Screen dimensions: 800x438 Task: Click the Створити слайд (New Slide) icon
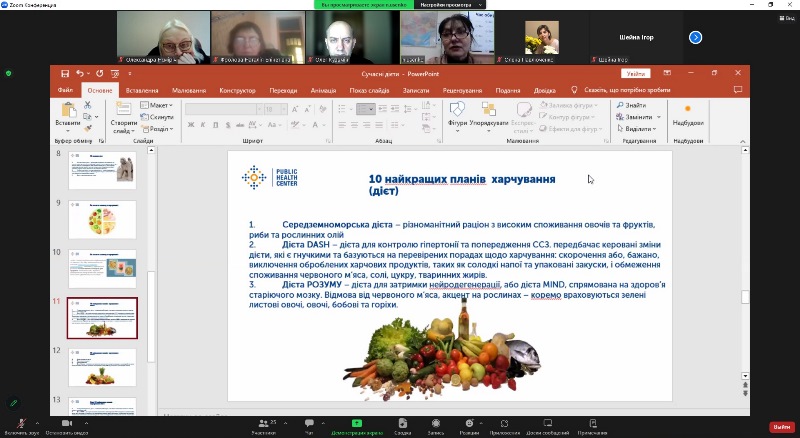pyautogui.click(x=123, y=109)
